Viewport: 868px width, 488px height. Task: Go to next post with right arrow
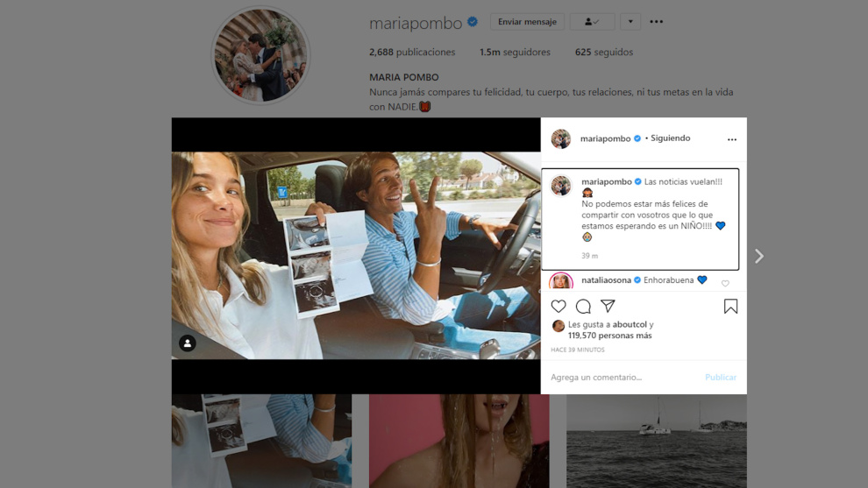coord(759,256)
